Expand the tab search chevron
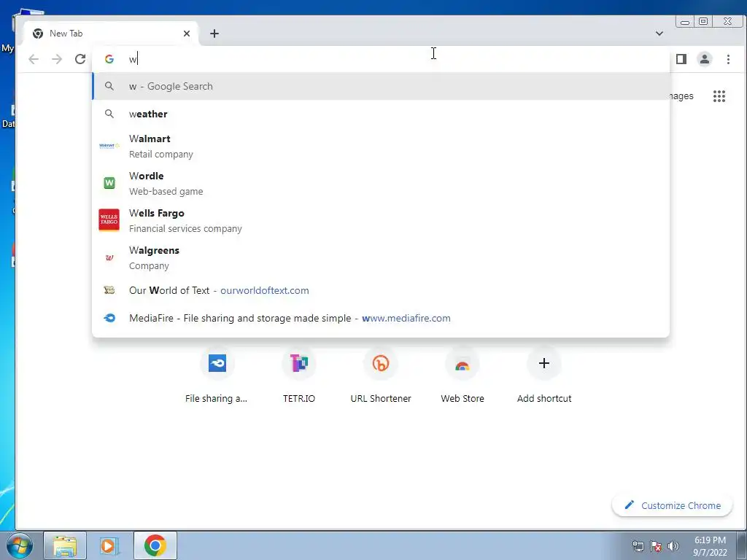Image resolution: width=747 pixels, height=560 pixels. click(x=659, y=34)
